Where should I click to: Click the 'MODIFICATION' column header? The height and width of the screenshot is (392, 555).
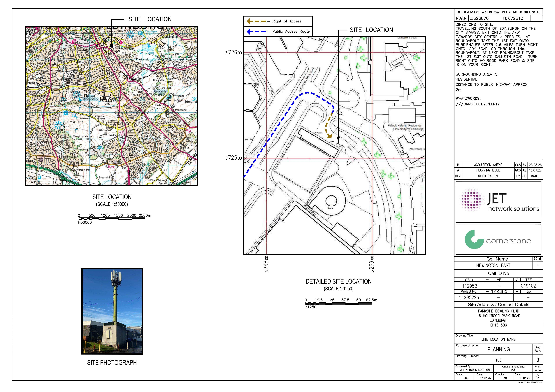point(488,176)
